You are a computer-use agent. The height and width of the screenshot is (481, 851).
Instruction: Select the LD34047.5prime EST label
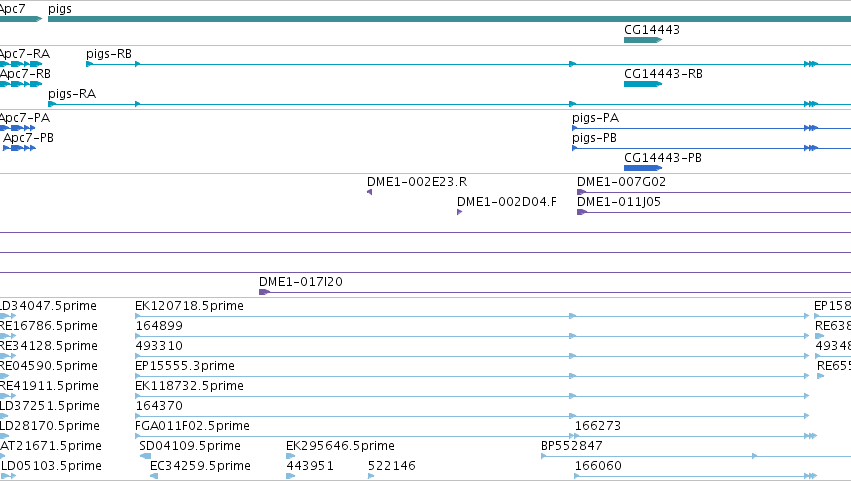coord(48,306)
